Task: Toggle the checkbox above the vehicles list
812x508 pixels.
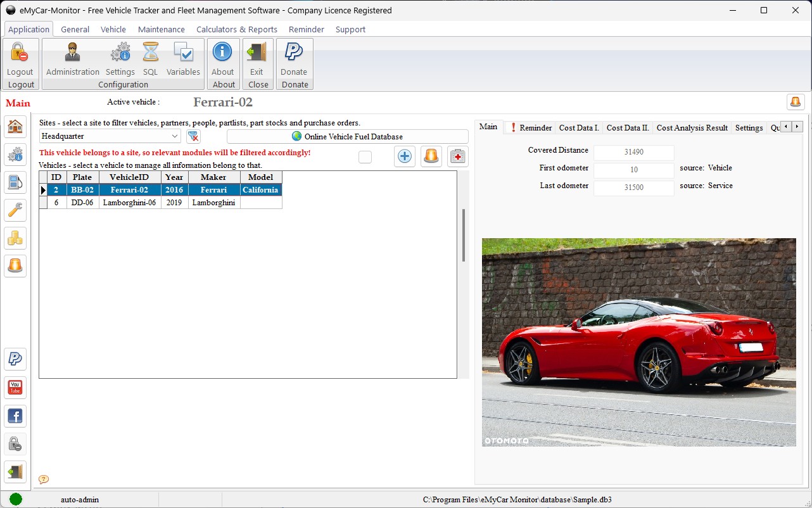Action: point(365,157)
